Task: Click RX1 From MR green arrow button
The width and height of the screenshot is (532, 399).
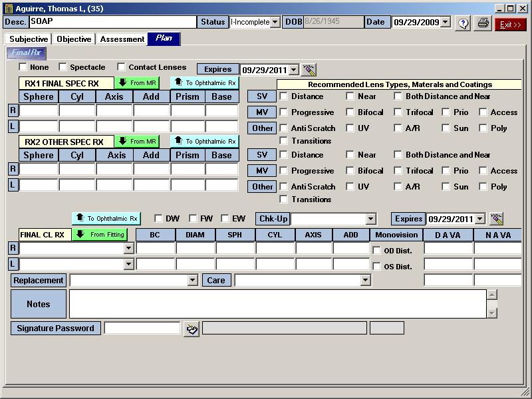Action: pos(137,83)
